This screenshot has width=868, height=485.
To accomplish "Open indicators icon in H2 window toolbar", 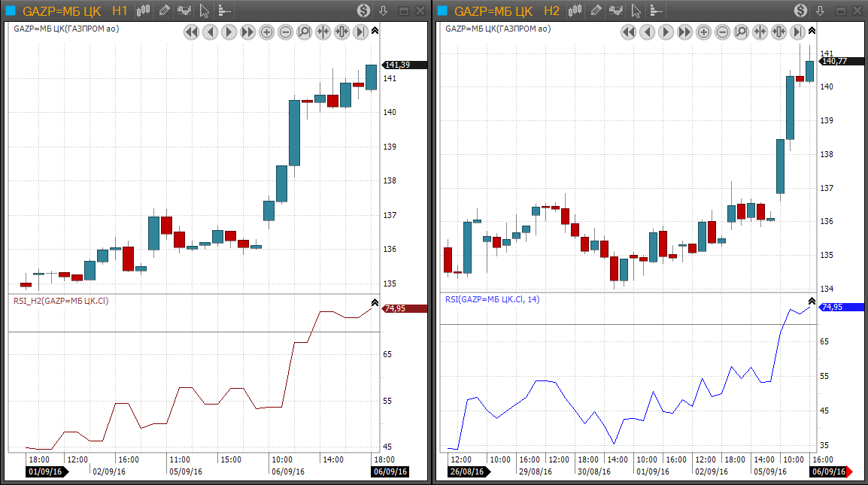I will 616,11.
